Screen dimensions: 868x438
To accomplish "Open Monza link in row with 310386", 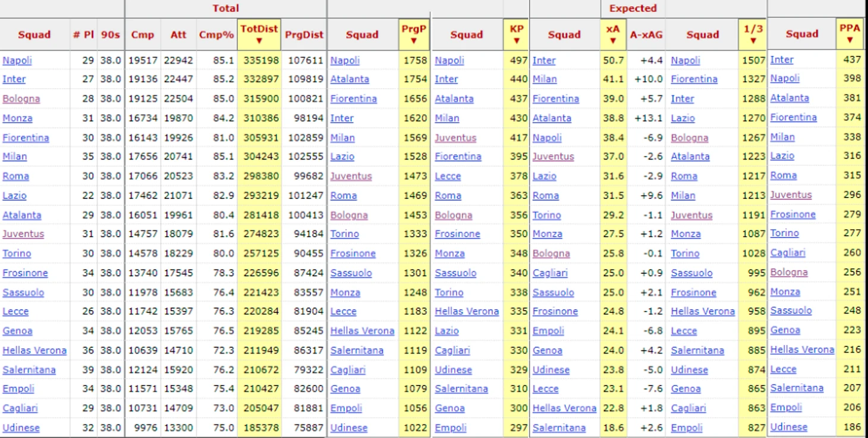I will pos(17,118).
